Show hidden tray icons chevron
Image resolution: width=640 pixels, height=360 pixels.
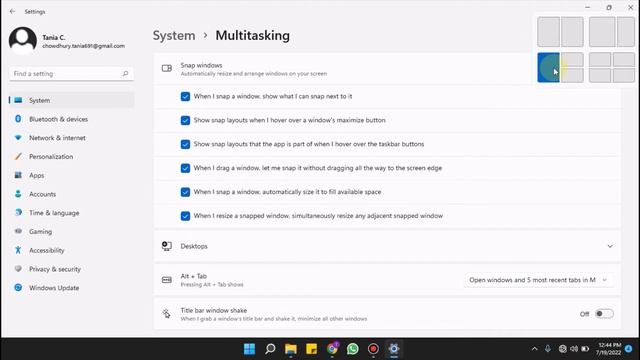pos(534,349)
